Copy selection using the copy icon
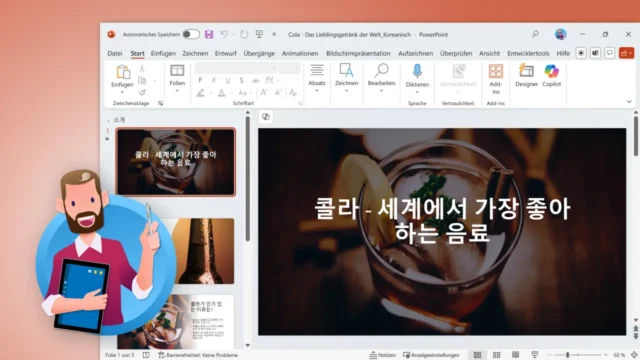 pyautogui.click(x=142, y=80)
